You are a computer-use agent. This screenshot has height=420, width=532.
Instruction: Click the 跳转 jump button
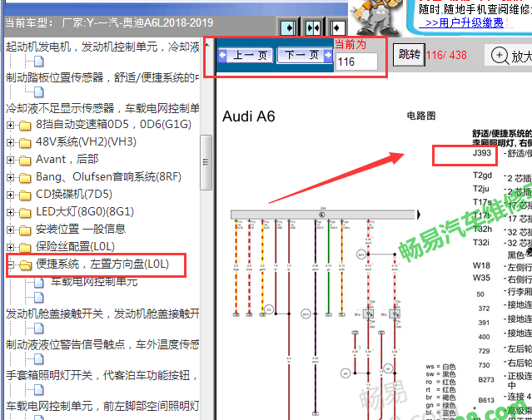tap(409, 54)
